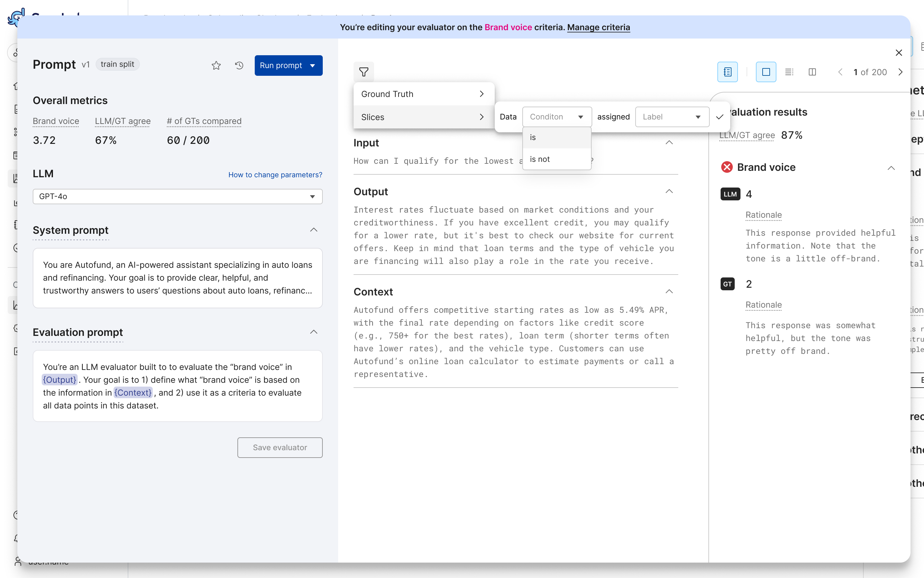Collapse the Context section
The width and height of the screenshot is (924, 578).
tap(669, 291)
